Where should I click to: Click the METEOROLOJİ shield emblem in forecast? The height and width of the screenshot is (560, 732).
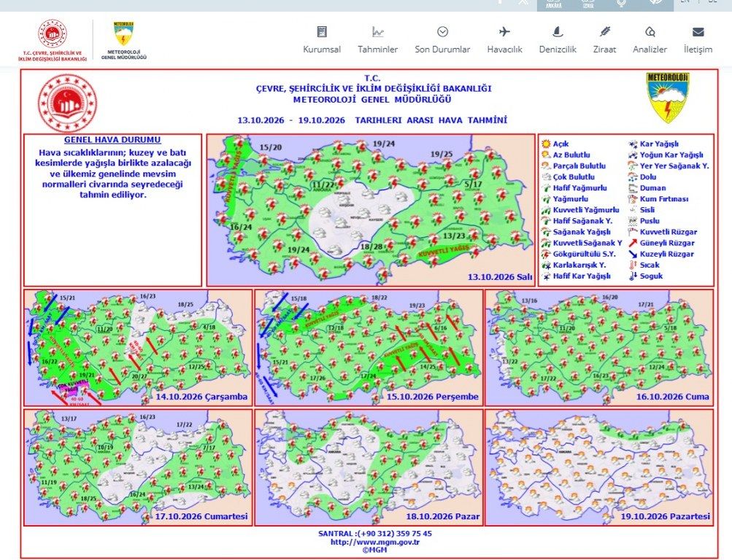pyautogui.click(x=668, y=98)
